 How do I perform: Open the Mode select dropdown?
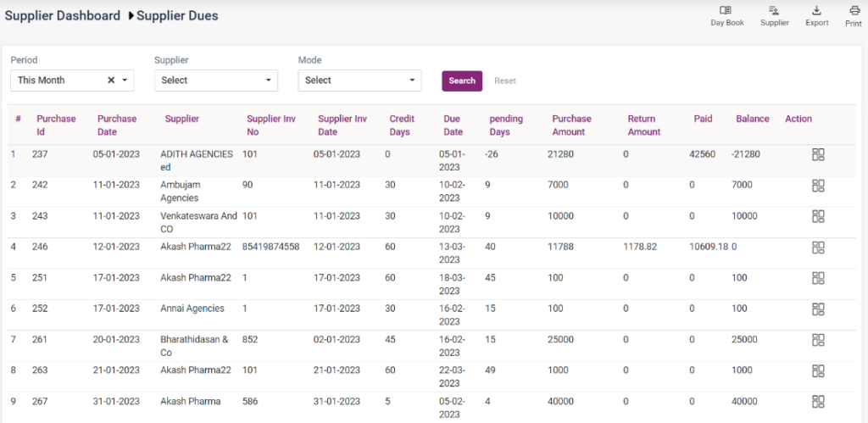coord(359,81)
